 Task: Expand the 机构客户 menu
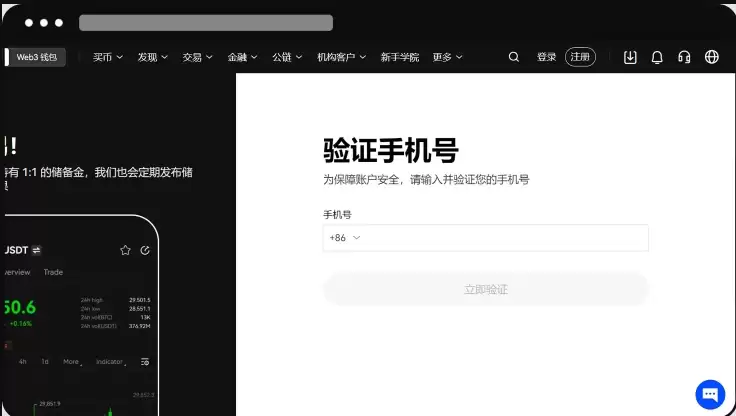[341, 57]
